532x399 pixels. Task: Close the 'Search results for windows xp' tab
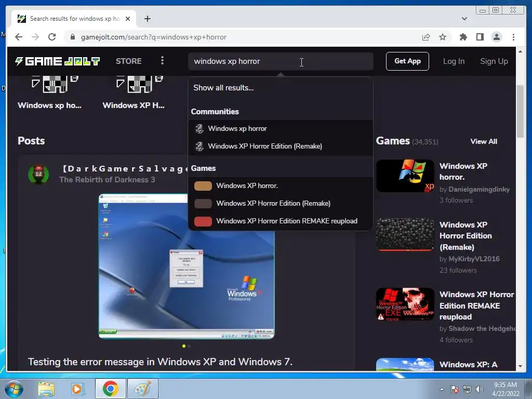point(128,19)
